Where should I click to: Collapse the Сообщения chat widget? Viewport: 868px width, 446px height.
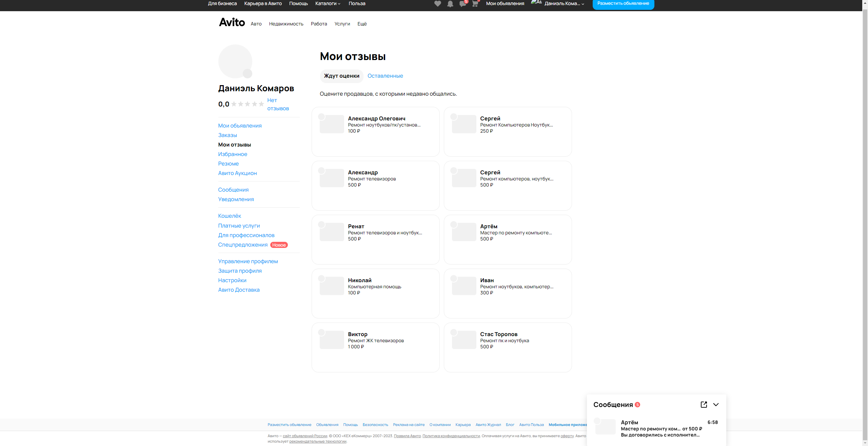[716, 404]
